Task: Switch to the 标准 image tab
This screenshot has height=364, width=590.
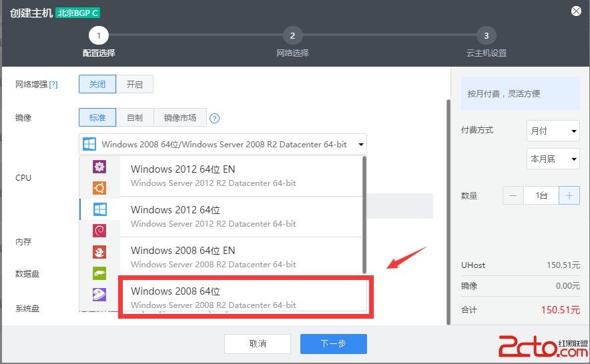Action: click(x=97, y=117)
